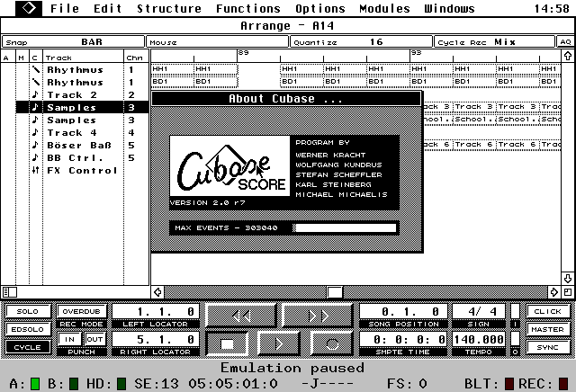The width and height of the screenshot is (576, 392).
Task: Open the Quantize value selector showing 16
Action: pyautogui.click(x=375, y=41)
